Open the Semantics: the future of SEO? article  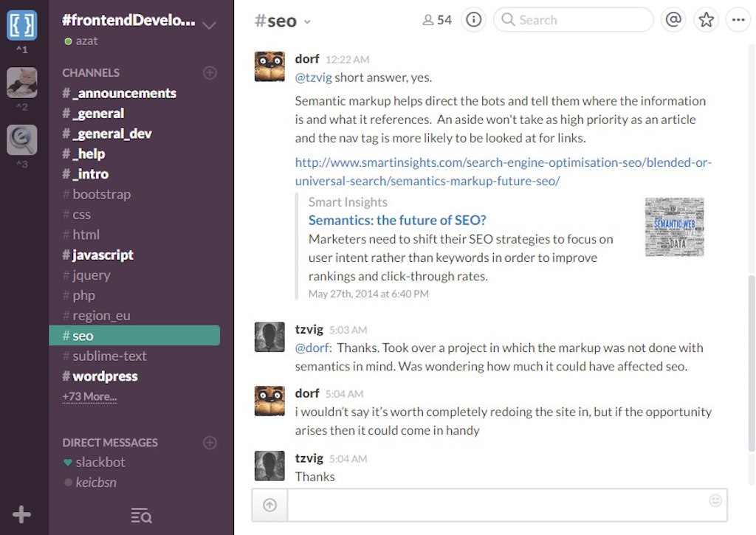(397, 220)
